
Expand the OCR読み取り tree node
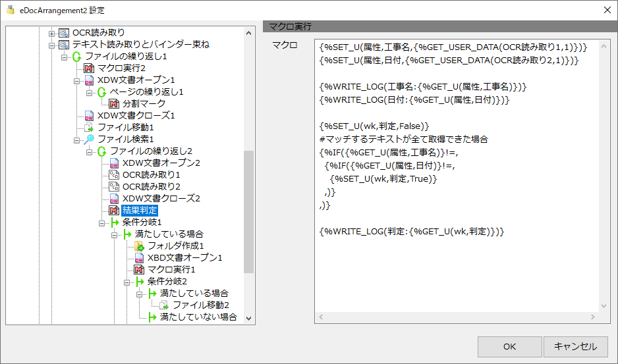pyautogui.click(x=51, y=34)
